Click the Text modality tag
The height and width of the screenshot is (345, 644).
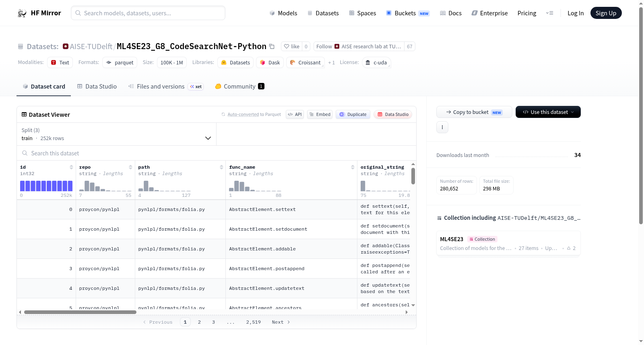click(60, 62)
